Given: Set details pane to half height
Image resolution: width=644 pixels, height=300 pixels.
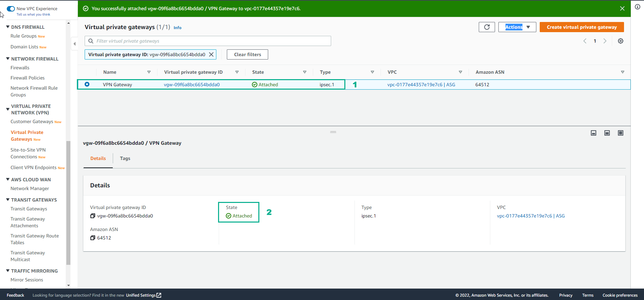Looking at the screenshot, I should [607, 133].
